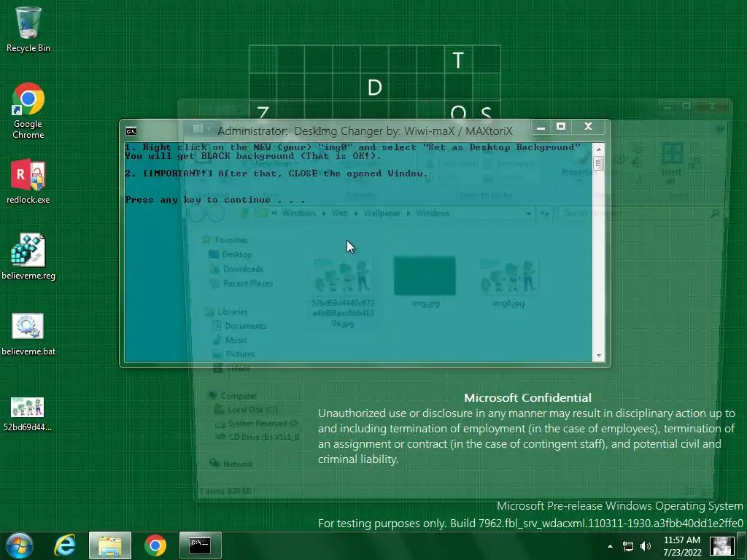The image size is (747, 560).
Task: Select the 52bd69d44... image on desktop
Action: pyautogui.click(x=28, y=413)
